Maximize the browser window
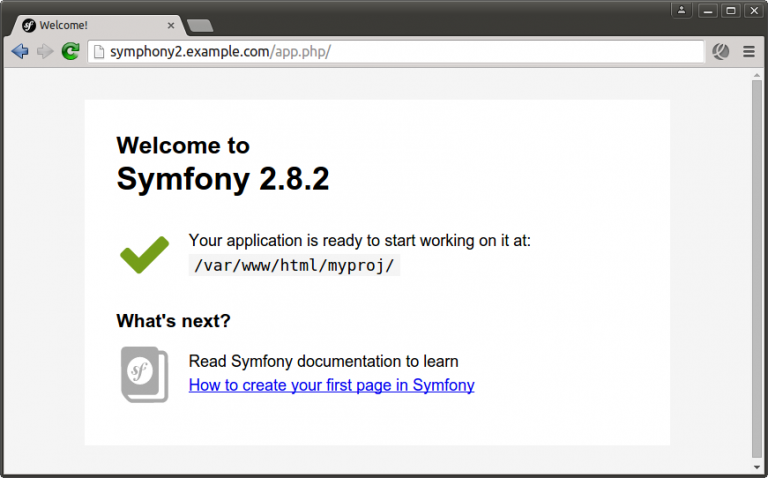This screenshot has width=768, height=478. click(x=730, y=10)
